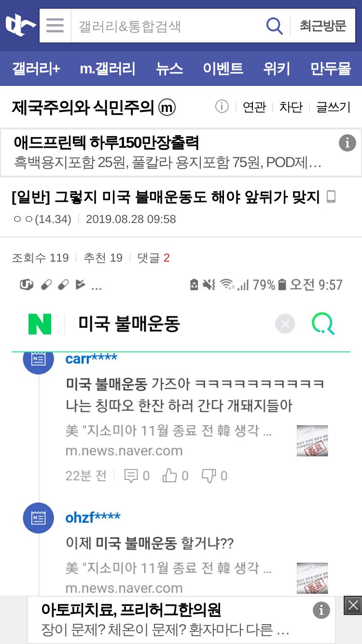362x644 pixels.
Task: Click the ad info icon on 애드프린텍 banner
Action: point(347,143)
